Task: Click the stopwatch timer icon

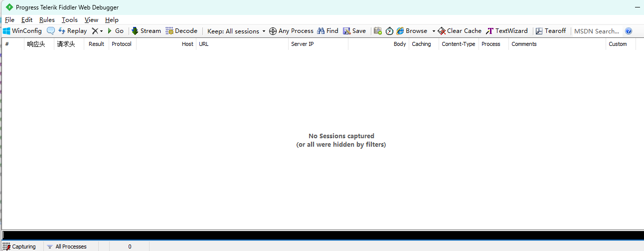Action: (389, 31)
